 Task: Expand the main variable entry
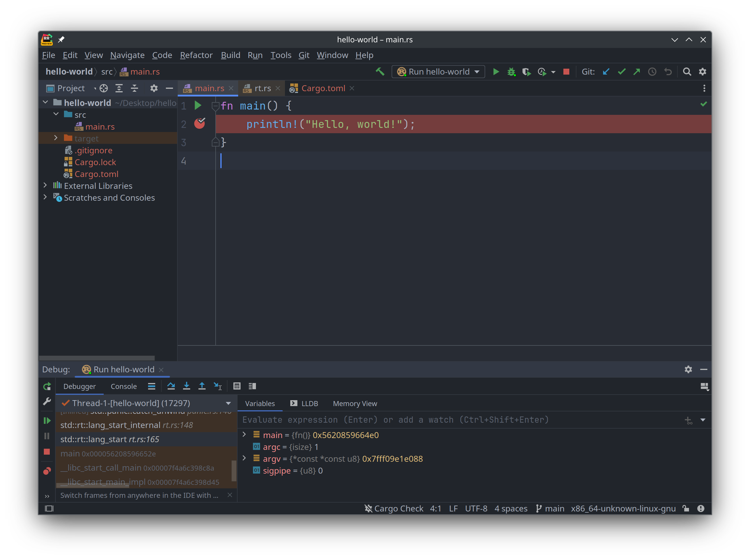(x=245, y=435)
